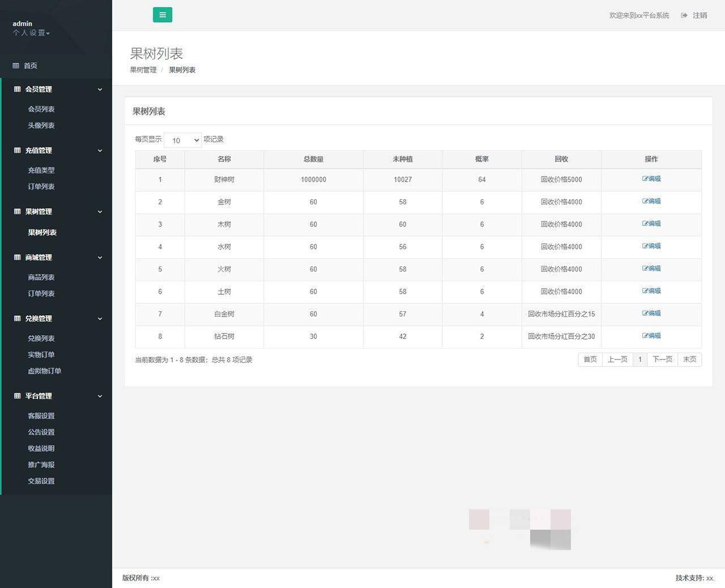Click the 果树管理 breadcrumb link

pos(143,70)
